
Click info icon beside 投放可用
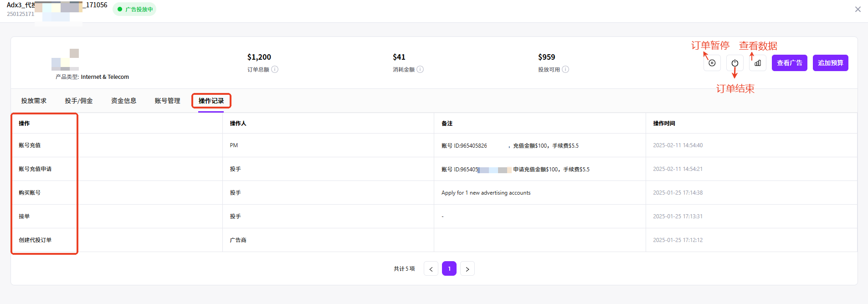565,69
